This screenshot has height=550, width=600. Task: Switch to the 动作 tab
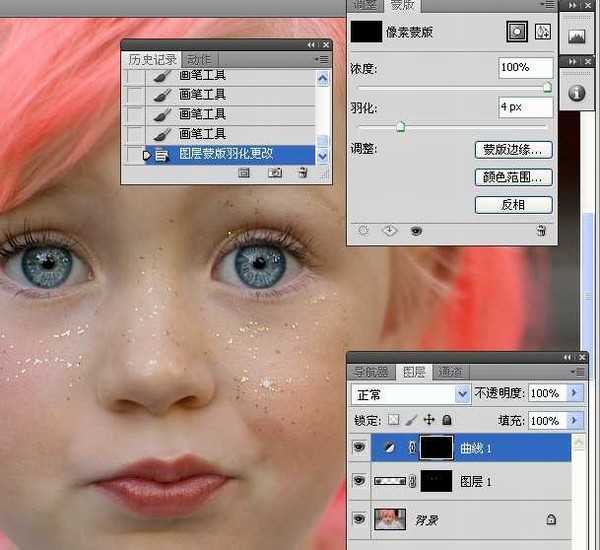(199, 60)
